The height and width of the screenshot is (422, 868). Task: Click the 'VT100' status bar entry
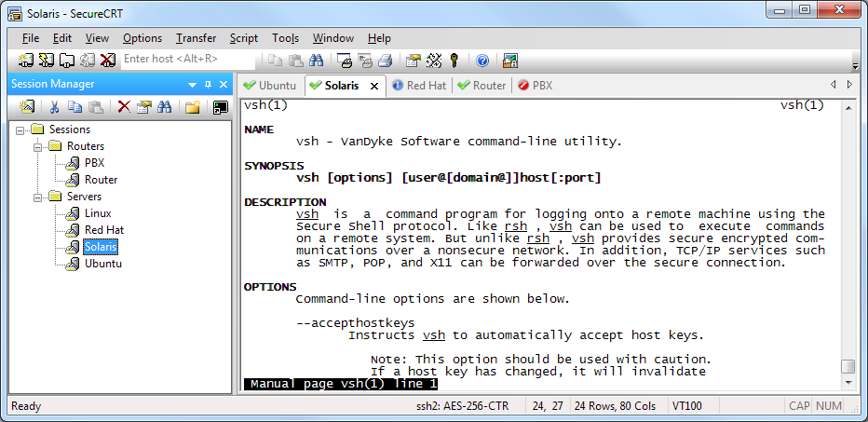pyautogui.click(x=687, y=406)
